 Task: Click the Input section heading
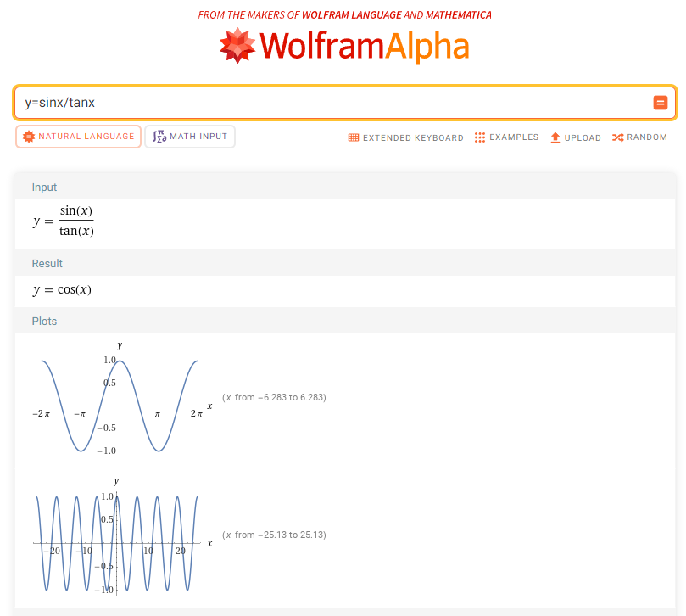[x=44, y=188]
